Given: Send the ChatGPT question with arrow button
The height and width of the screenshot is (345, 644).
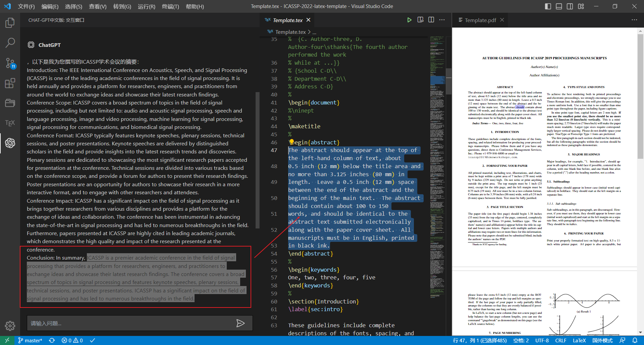Looking at the screenshot, I should pyautogui.click(x=240, y=323).
